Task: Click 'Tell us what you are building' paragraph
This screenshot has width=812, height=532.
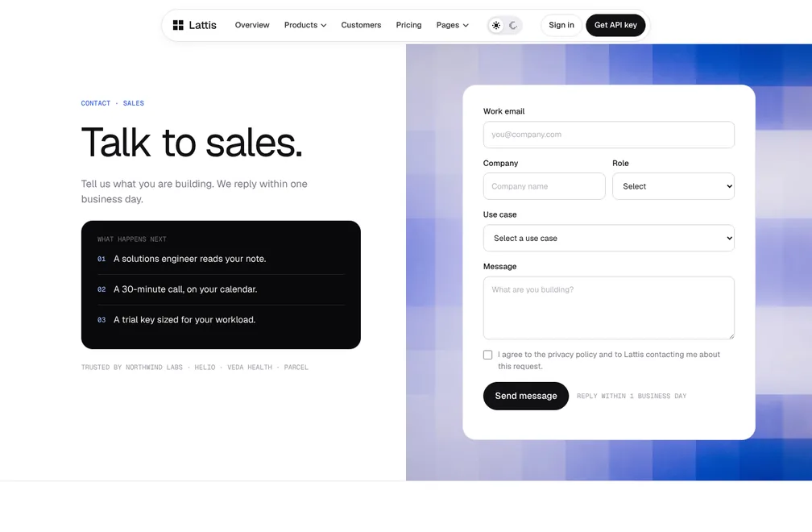Action: [194, 192]
